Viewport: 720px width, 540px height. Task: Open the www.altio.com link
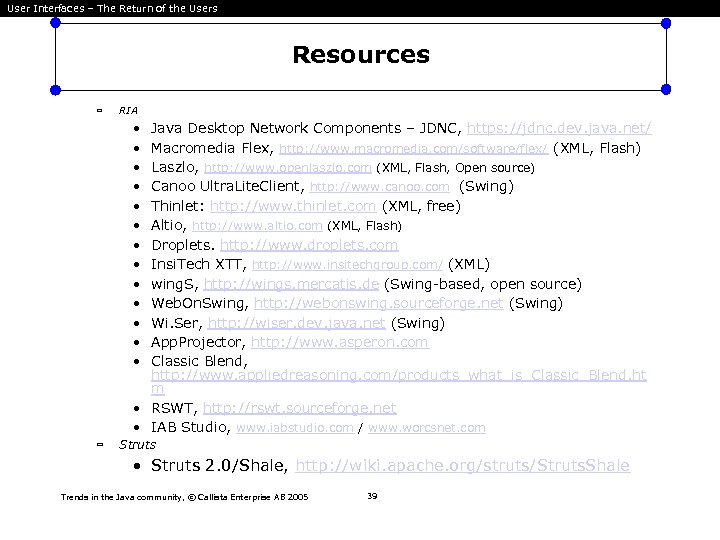[257, 226]
